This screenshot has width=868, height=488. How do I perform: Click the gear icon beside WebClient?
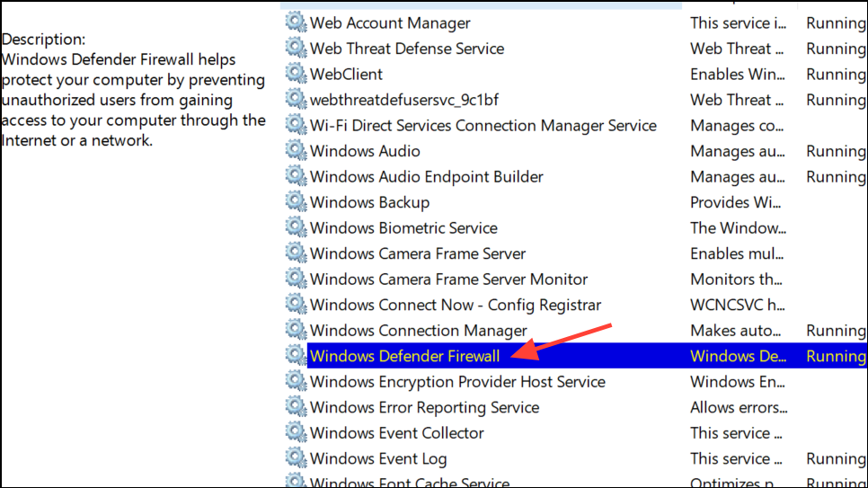click(x=296, y=74)
